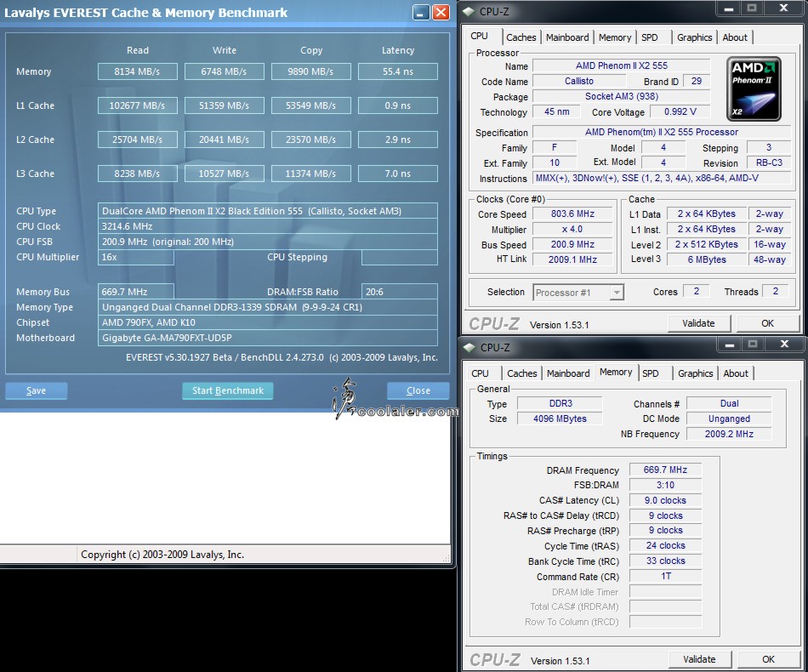
Task: Switch to the CPU tab in the CPU-Z memory timings window
Action: coord(480,373)
